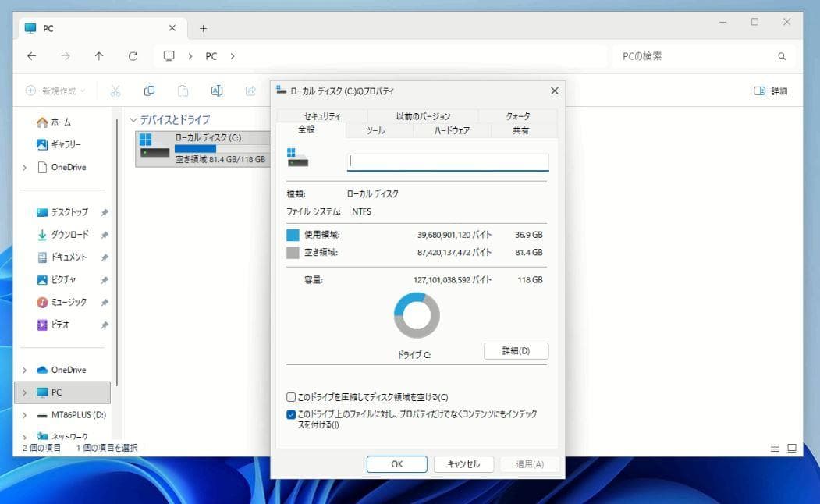This screenshot has width=820, height=504.
Task: Click the refresh icon in the address bar
Action: (x=133, y=56)
